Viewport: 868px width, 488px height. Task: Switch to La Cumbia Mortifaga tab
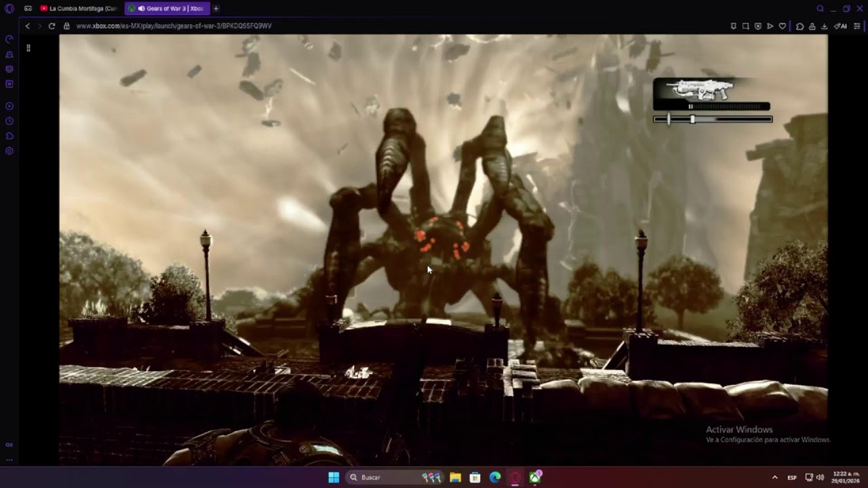point(79,8)
